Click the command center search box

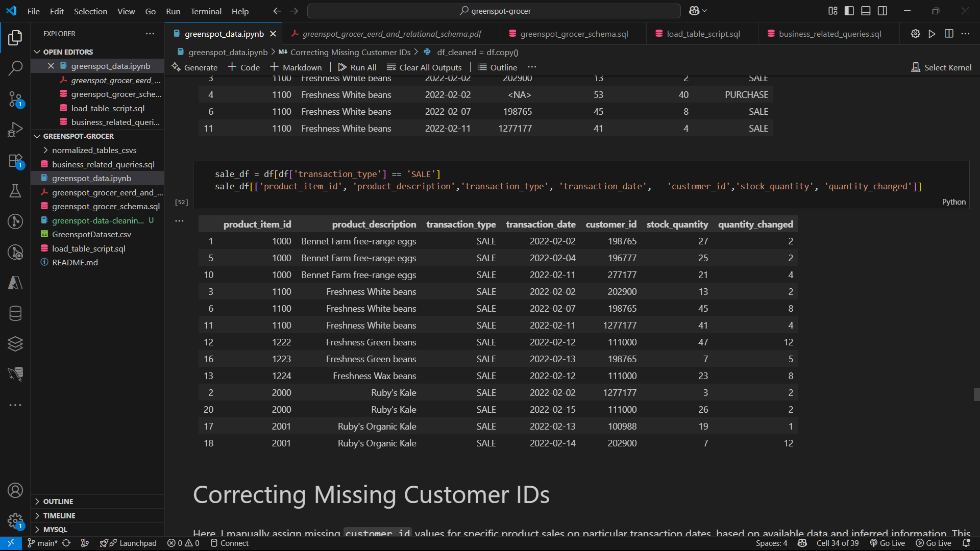click(x=494, y=11)
